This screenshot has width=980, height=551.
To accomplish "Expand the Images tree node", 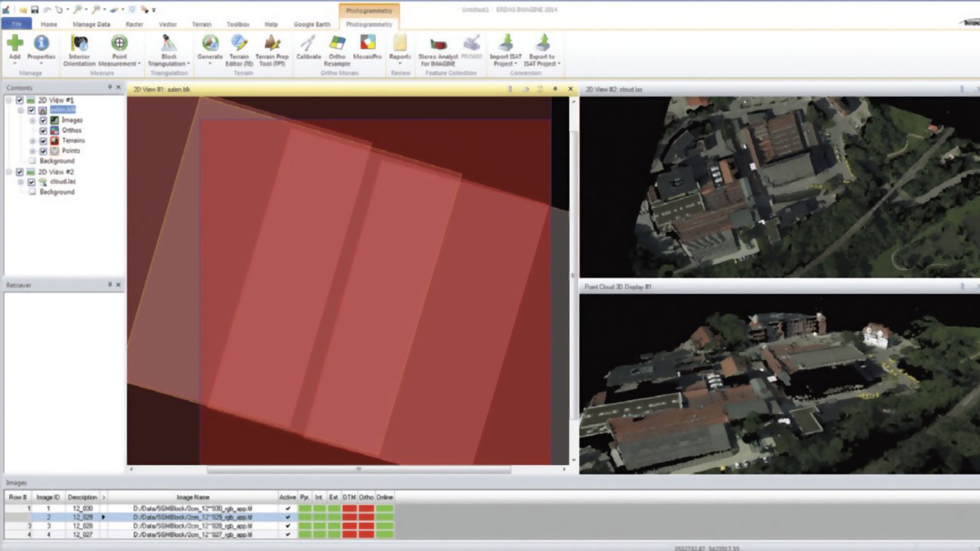I will [x=32, y=121].
